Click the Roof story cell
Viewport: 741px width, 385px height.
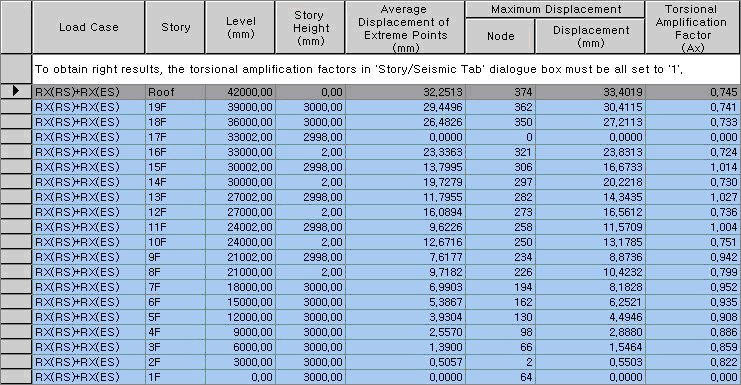coord(175,92)
